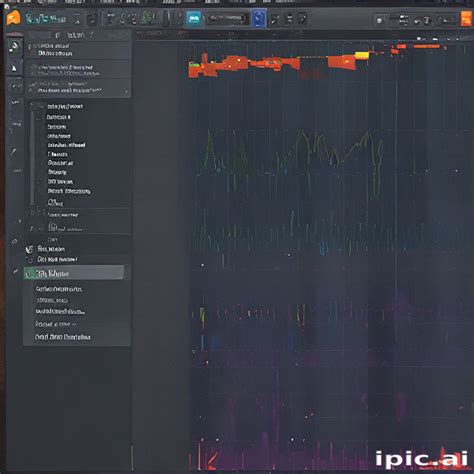Click the green digit display in top toolbar
This screenshot has width=474, height=474.
(x=148, y=18)
